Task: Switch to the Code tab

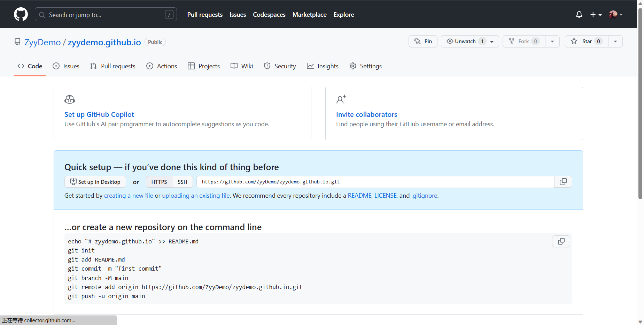Action: point(30,66)
